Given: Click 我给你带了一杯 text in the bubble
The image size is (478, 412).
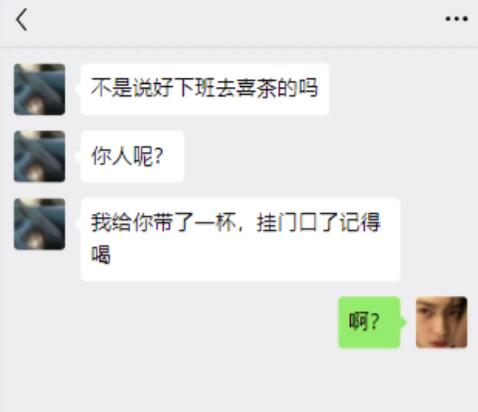Looking at the screenshot, I should (x=163, y=222).
